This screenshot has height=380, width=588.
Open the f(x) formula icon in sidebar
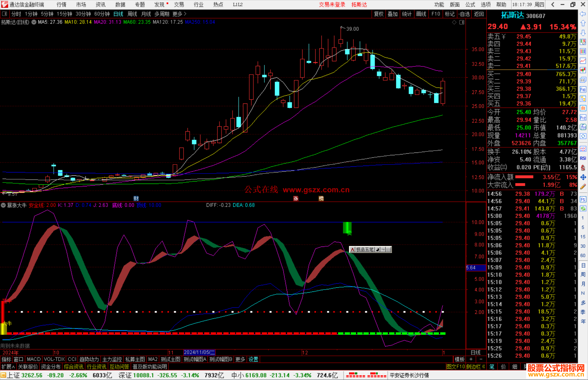[x=583, y=127]
